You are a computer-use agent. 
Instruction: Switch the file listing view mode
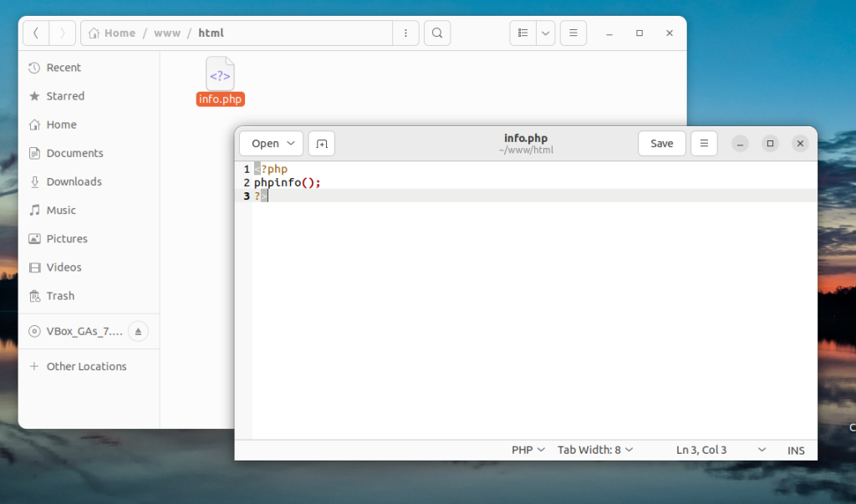(522, 33)
